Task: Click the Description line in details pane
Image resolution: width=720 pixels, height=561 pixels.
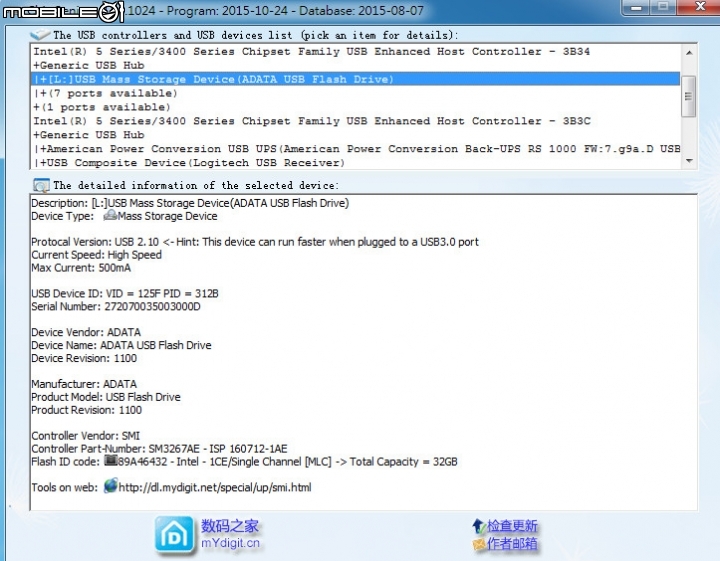Action: 190,203
